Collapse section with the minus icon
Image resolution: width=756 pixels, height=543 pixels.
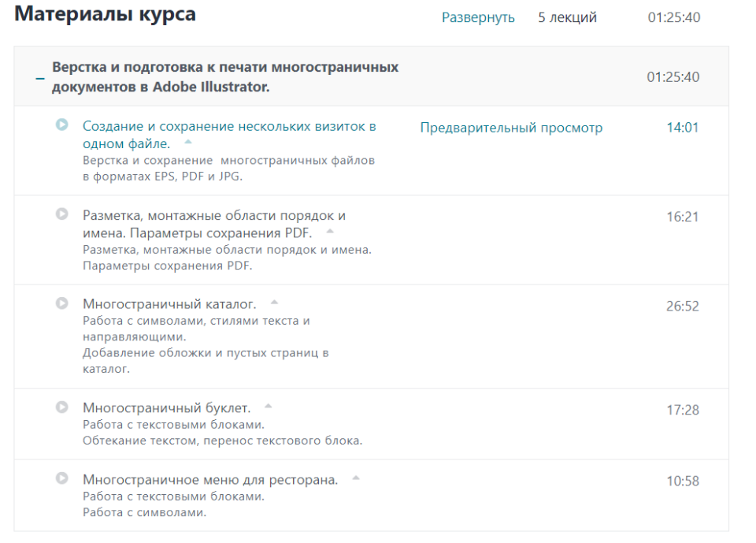point(39,79)
